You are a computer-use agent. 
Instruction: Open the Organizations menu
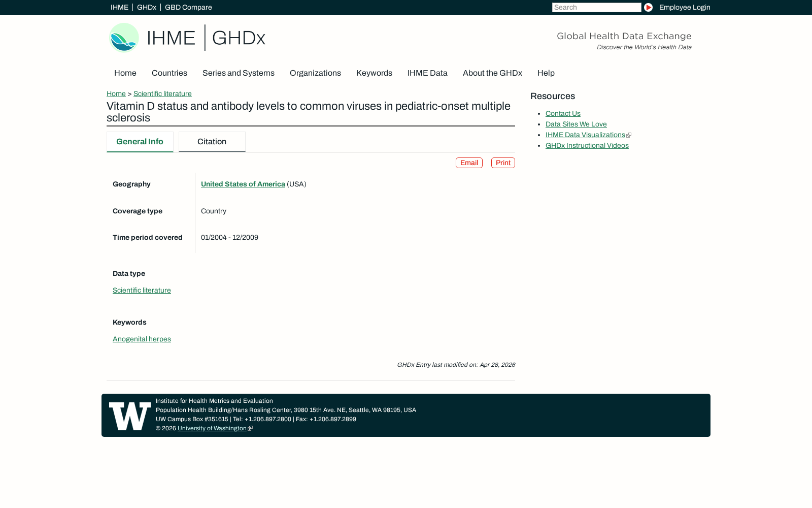[x=315, y=73]
